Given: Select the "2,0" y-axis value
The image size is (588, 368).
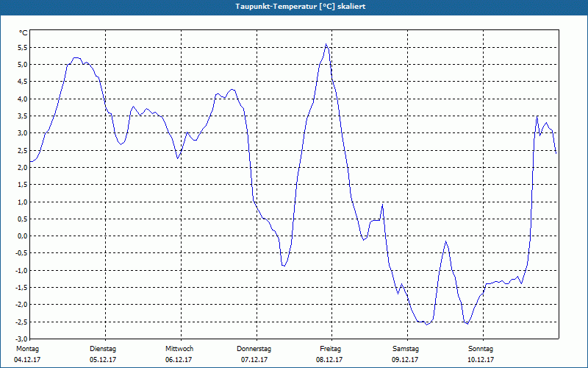Looking at the screenshot, I should point(23,168).
